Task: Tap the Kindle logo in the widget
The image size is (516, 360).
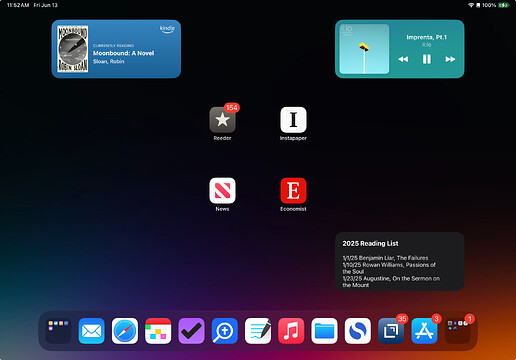Action: pos(167,29)
